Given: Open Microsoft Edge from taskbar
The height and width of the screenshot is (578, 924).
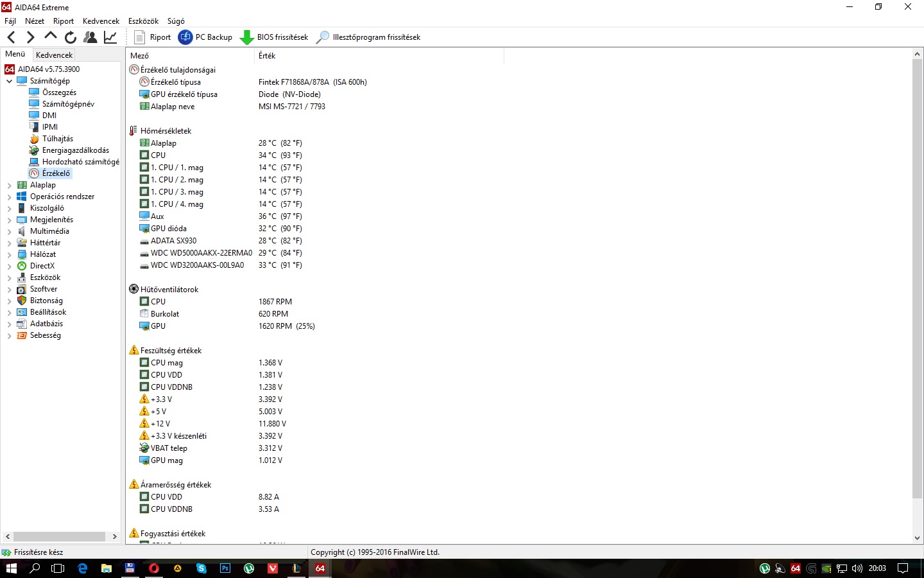Looking at the screenshot, I should [x=83, y=568].
